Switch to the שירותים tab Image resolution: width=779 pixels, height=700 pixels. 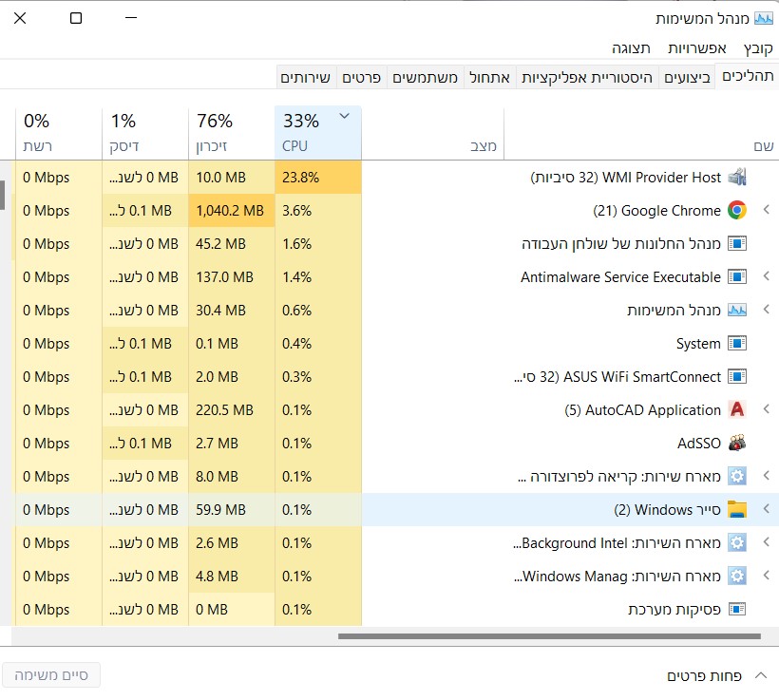(306, 78)
